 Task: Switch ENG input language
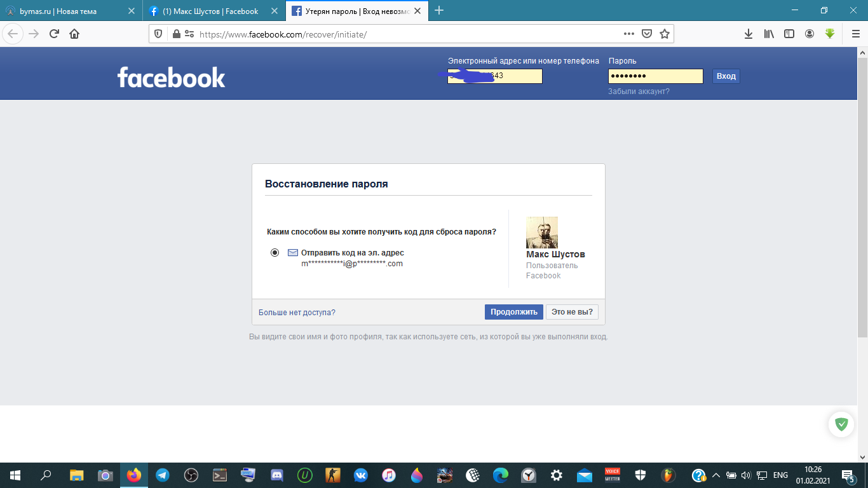point(780,475)
